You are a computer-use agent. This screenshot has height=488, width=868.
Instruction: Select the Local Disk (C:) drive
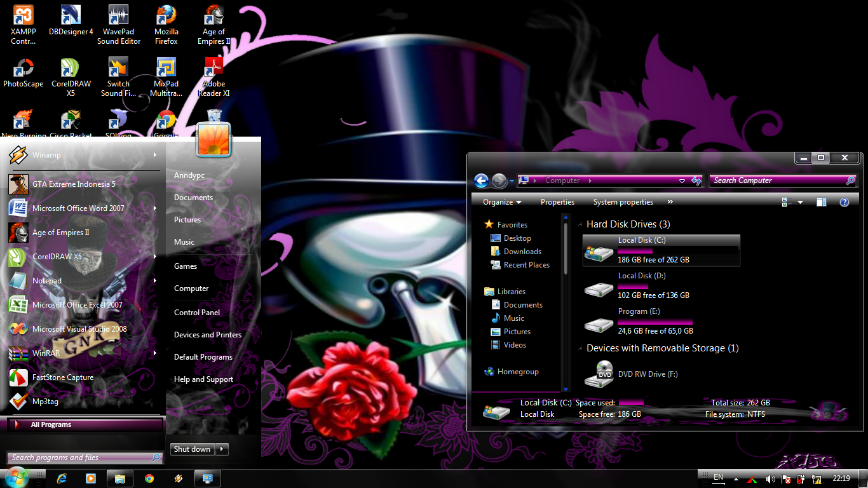tap(661, 250)
